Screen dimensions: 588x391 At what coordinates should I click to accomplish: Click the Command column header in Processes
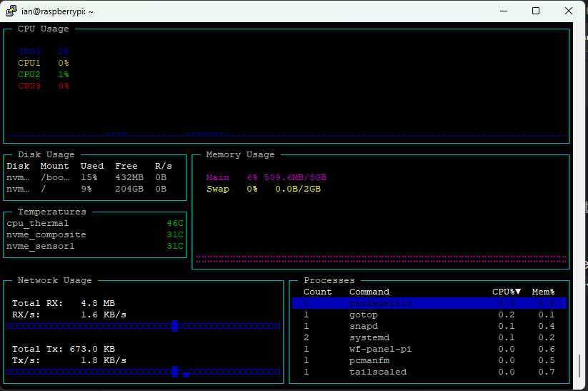(369, 292)
